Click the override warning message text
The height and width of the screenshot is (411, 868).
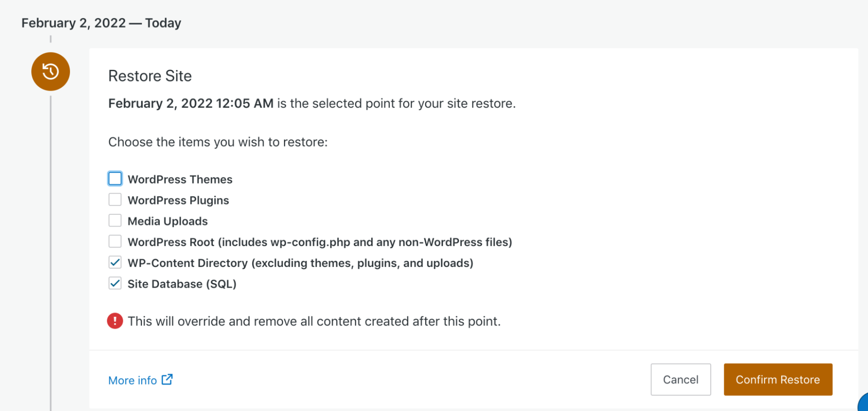pos(314,322)
